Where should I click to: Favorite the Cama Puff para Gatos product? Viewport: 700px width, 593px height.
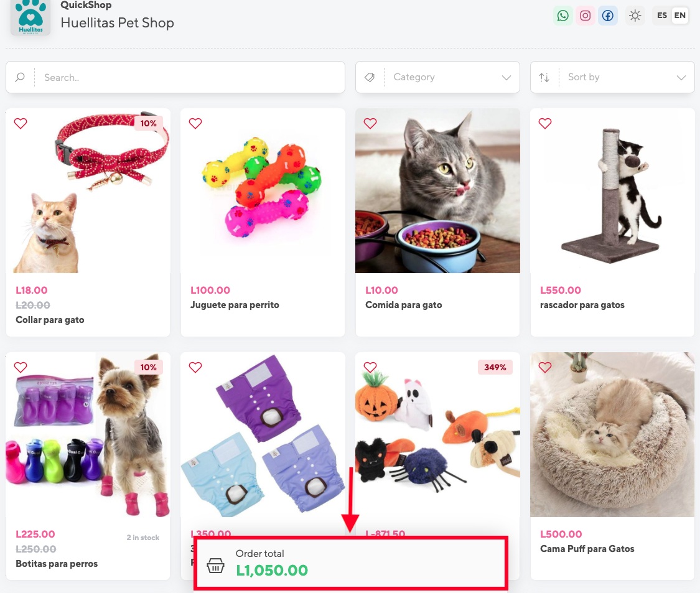pyautogui.click(x=545, y=367)
